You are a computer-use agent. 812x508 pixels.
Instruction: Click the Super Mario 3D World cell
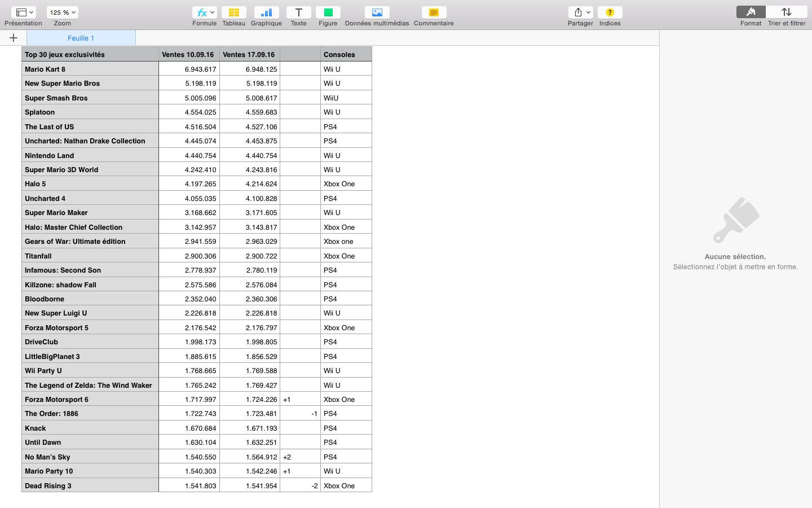tap(90, 169)
